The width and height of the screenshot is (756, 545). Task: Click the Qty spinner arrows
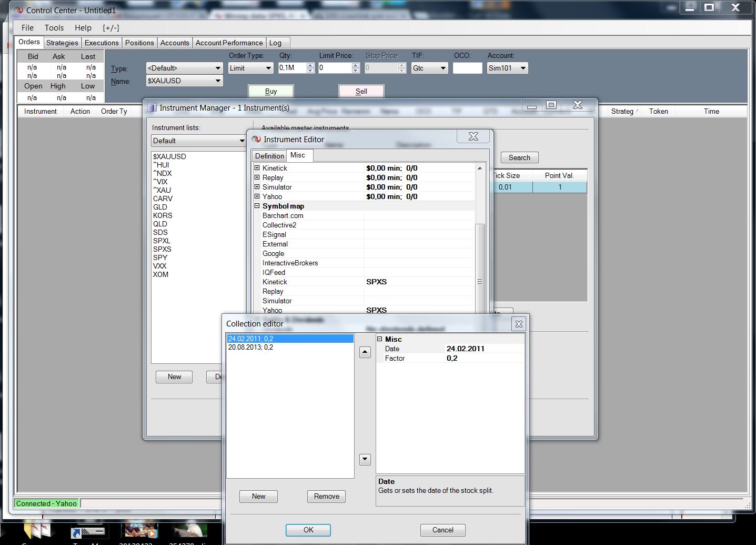[310, 68]
